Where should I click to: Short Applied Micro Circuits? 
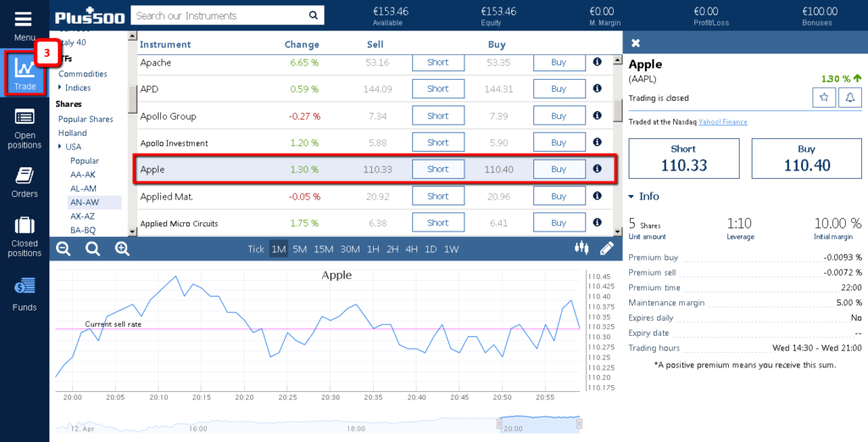click(438, 222)
